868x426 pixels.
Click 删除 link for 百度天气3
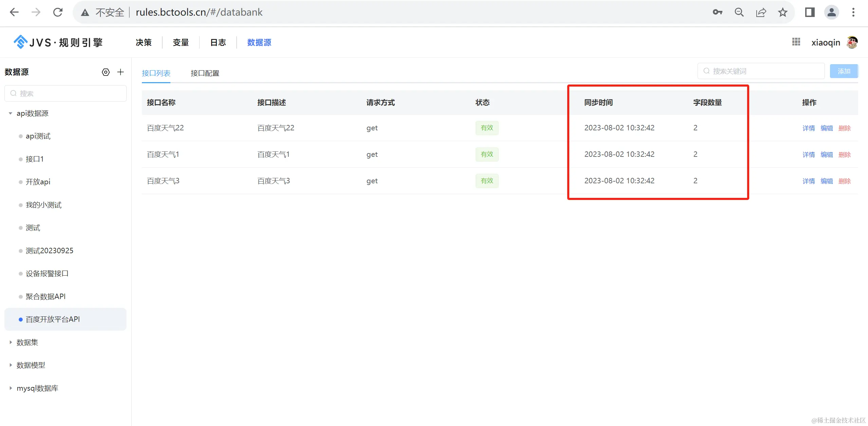(x=844, y=181)
